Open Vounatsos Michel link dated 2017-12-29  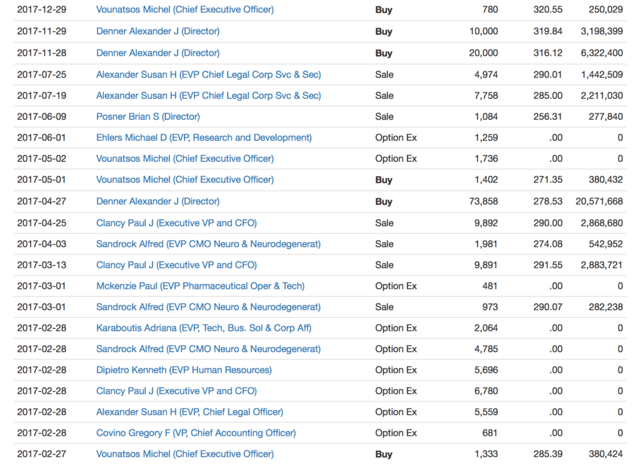tap(185, 9)
